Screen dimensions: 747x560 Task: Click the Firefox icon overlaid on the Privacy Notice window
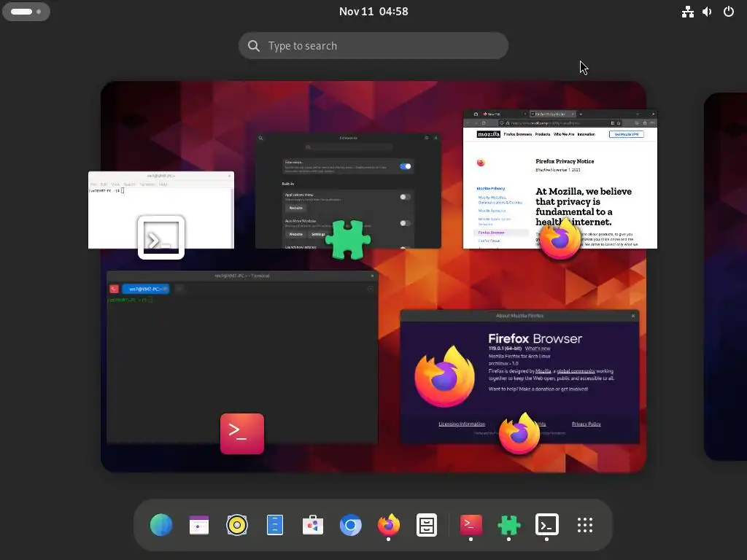click(560, 238)
